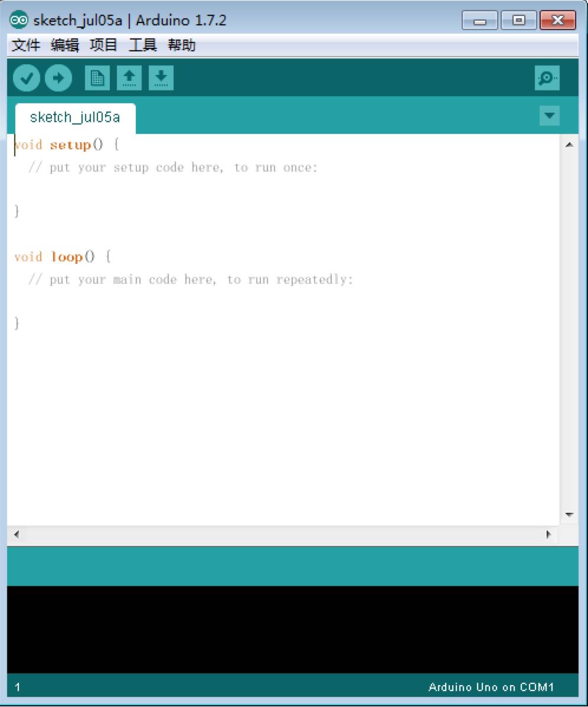Open the Serial Monitor magnifier icon
Viewport: 588px width, 707px height.
pos(547,78)
